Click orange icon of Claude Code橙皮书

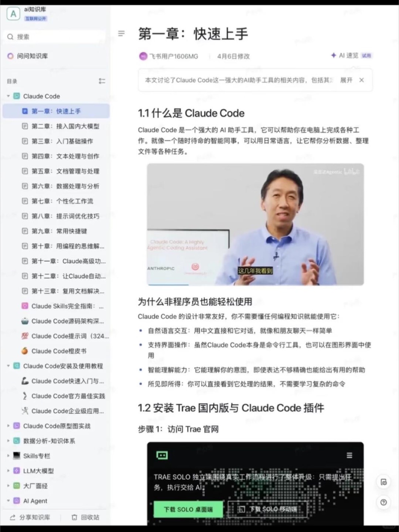point(25,351)
